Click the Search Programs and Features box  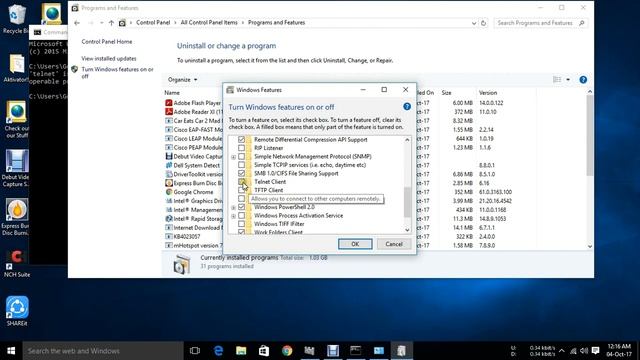coord(540,23)
